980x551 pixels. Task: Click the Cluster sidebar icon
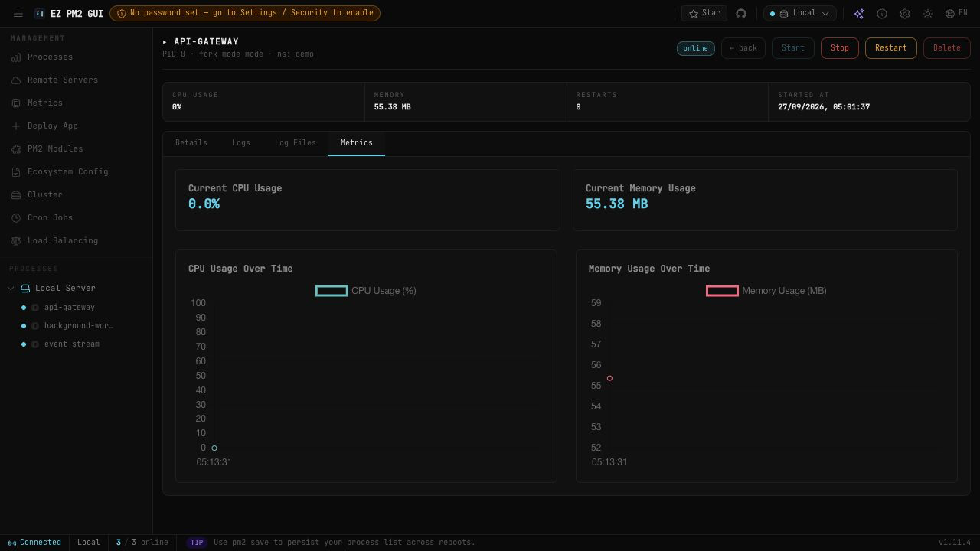(x=16, y=195)
